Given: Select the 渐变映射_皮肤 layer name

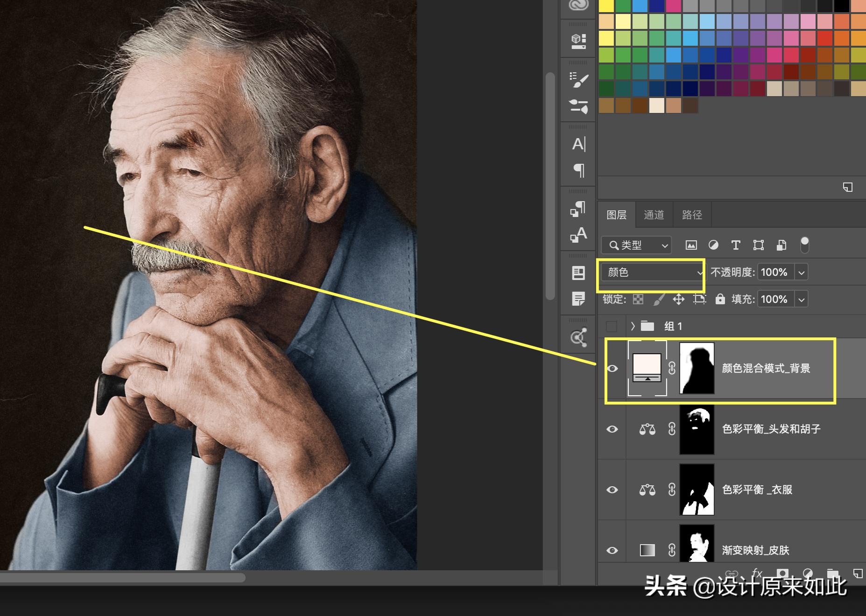Looking at the screenshot, I should tap(755, 550).
